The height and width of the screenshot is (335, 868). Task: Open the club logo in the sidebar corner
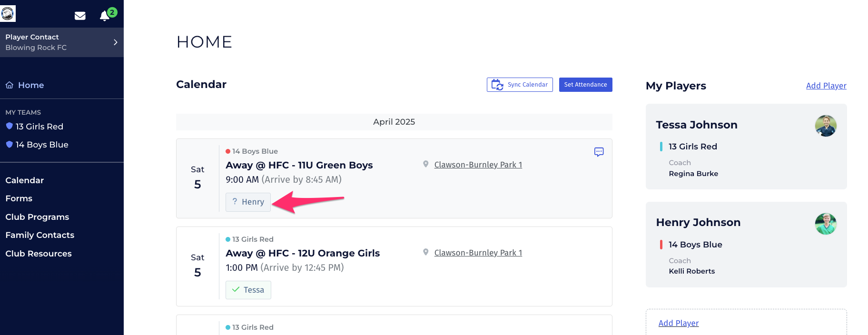pos(8,13)
